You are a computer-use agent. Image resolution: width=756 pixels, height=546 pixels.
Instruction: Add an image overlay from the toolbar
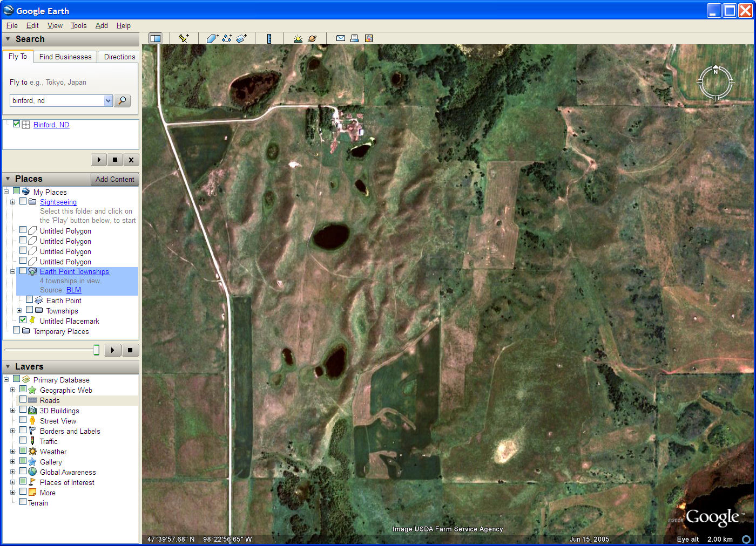pos(241,38)
